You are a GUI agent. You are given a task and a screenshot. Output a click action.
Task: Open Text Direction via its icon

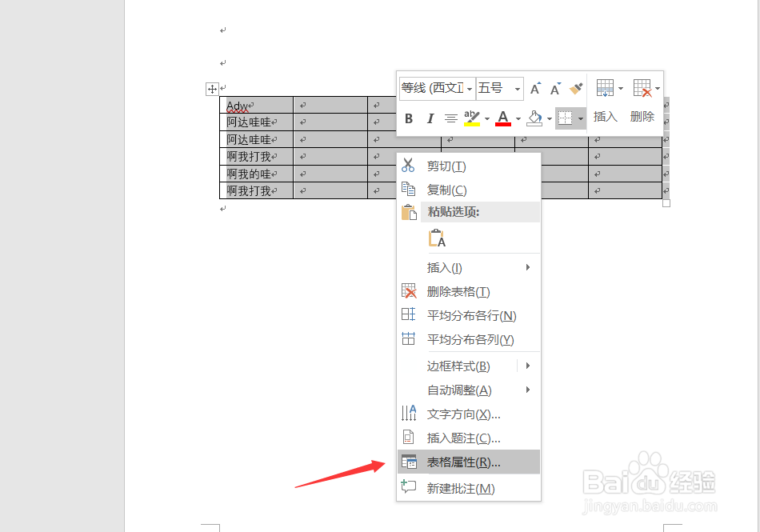409,414
